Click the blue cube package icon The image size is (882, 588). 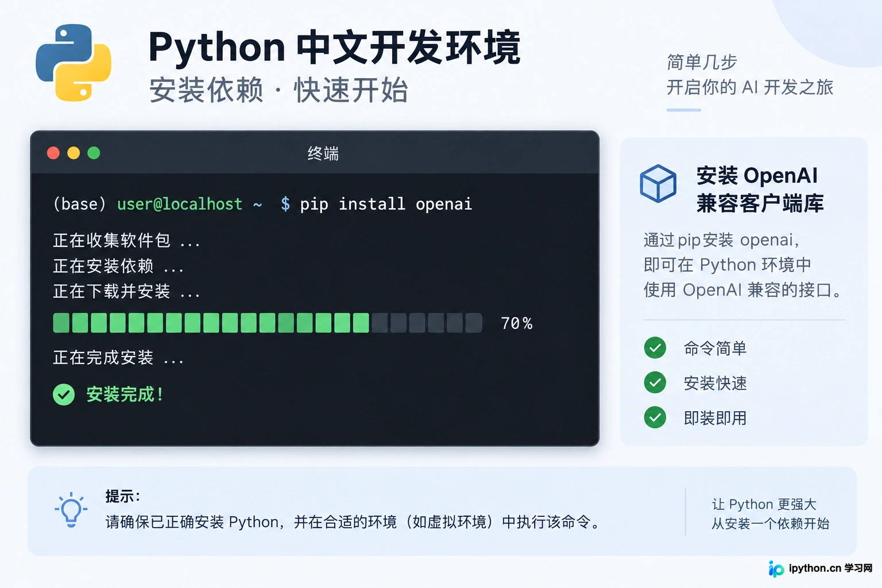[658, 184]
